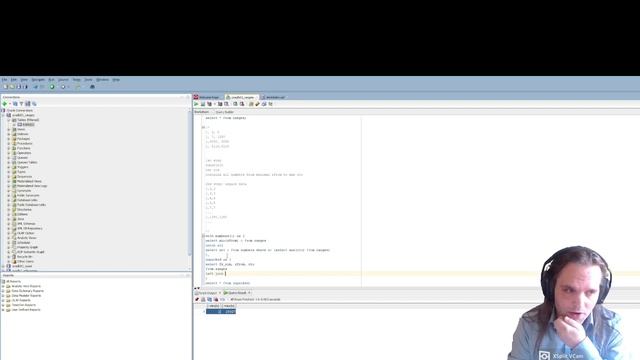This screenshot has width=640, height=360.
Task: Open the Window menu
Action: (x=102, y=80)
